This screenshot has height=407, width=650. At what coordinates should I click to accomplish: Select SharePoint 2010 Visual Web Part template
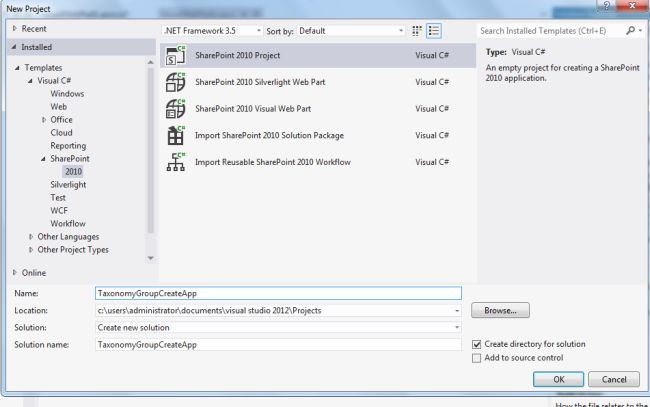tap(318, 109)
